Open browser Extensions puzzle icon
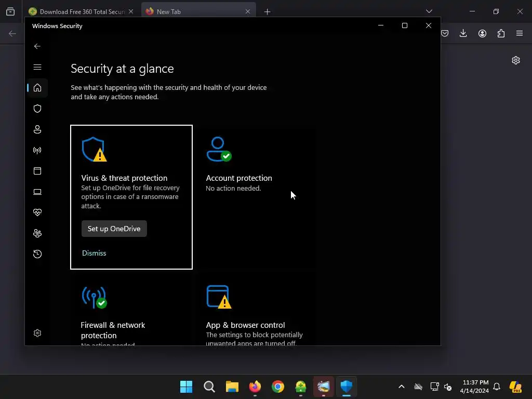The image size is (532, 399). 501,33
